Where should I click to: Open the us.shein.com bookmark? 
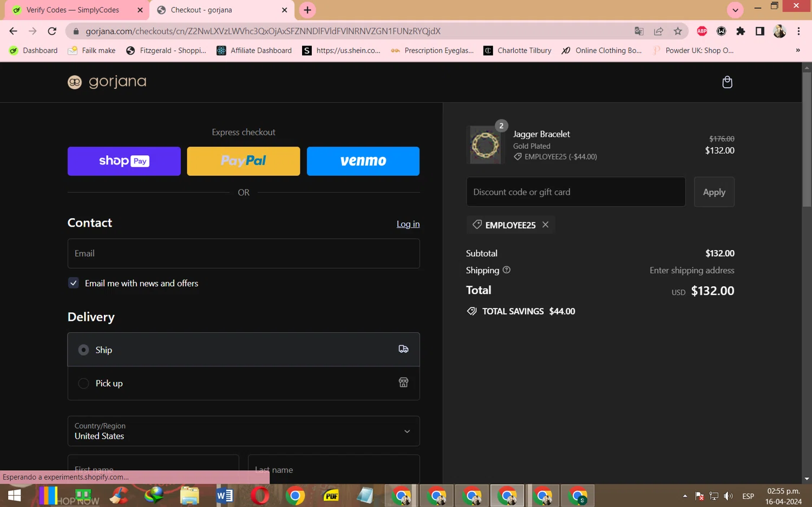tap(342, 50)
